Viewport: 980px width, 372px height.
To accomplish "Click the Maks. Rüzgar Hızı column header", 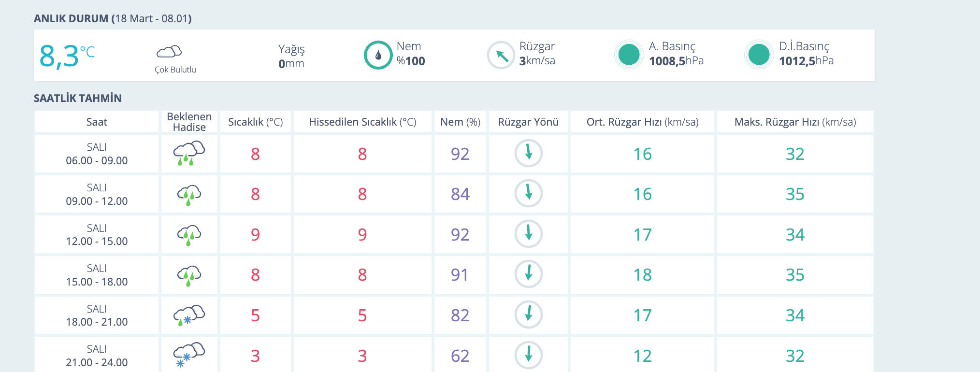I will (795, 122).
